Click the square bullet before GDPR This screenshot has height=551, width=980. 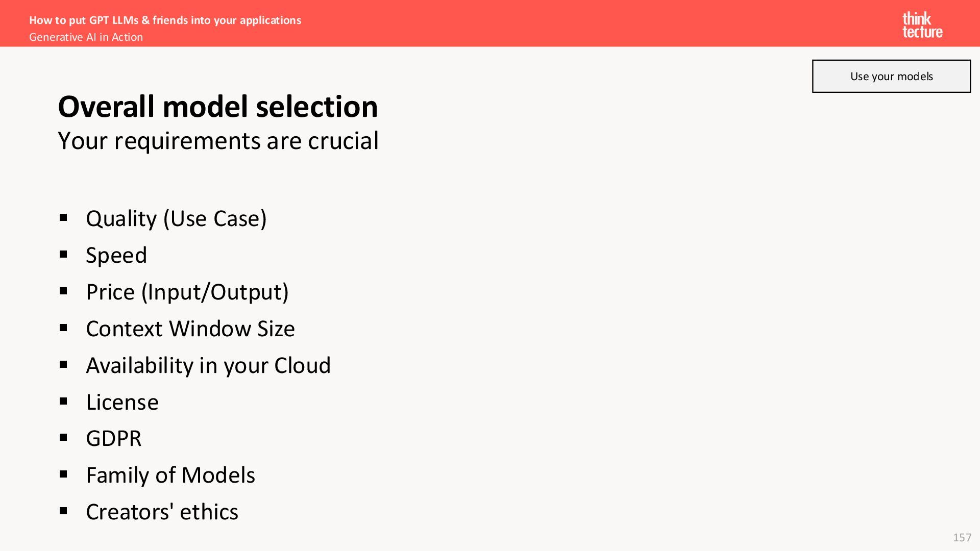point(63,438)
